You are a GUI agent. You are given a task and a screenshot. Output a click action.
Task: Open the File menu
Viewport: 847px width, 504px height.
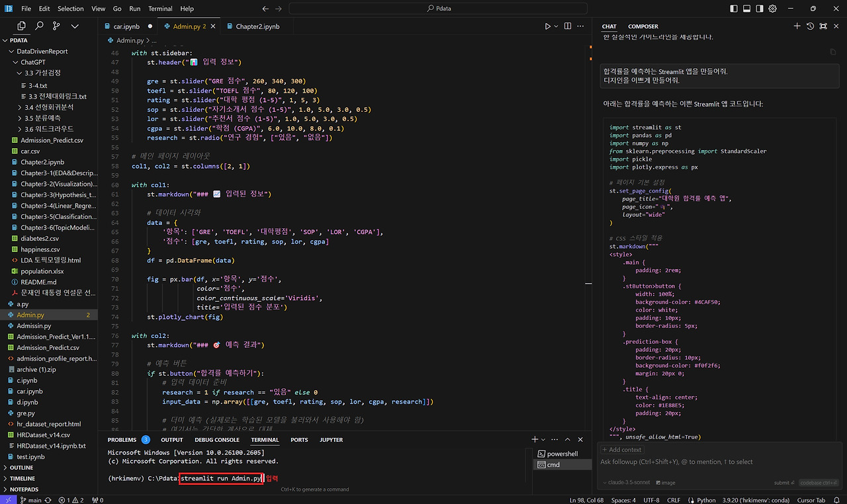point(26,9)
